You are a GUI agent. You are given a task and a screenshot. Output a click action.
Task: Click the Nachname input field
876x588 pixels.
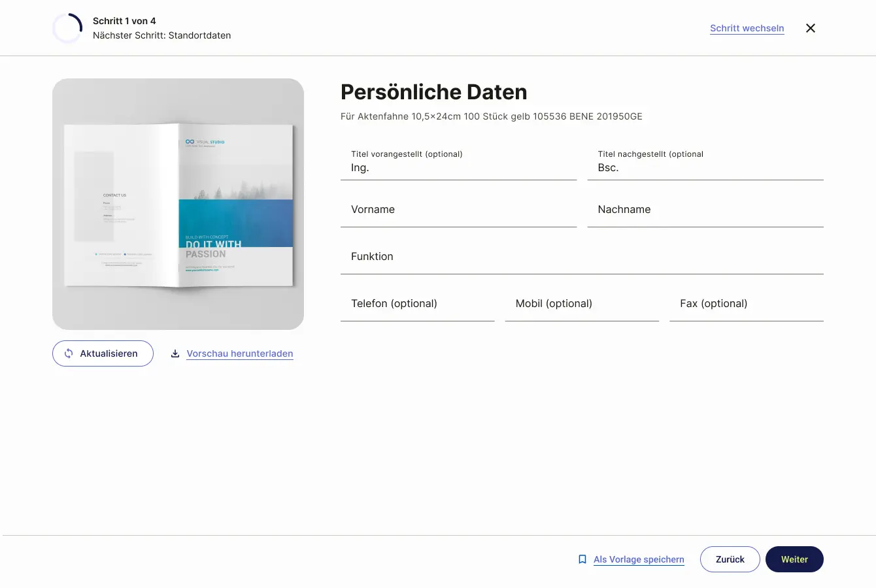705,209
